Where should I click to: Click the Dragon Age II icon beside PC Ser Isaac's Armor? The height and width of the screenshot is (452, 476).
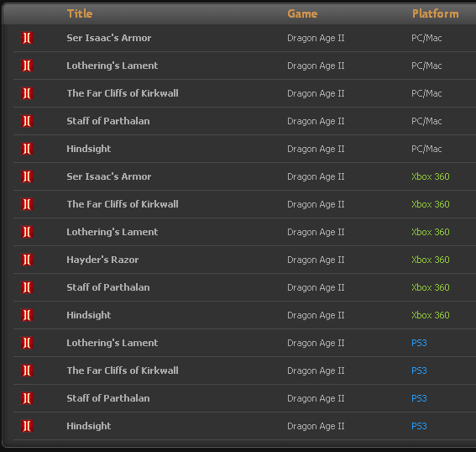[x=27, y=38]
